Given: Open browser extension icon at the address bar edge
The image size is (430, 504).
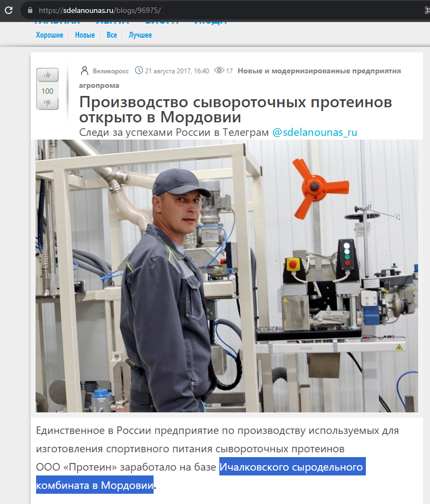Looking at the screenshot, I should pyautogui.click(x=427, y=10).
